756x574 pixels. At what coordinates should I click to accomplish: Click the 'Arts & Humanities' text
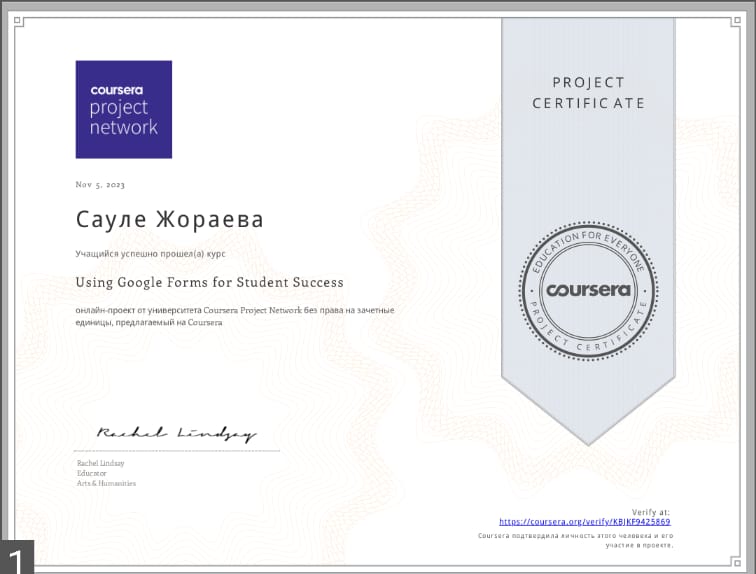click(107, 483)
